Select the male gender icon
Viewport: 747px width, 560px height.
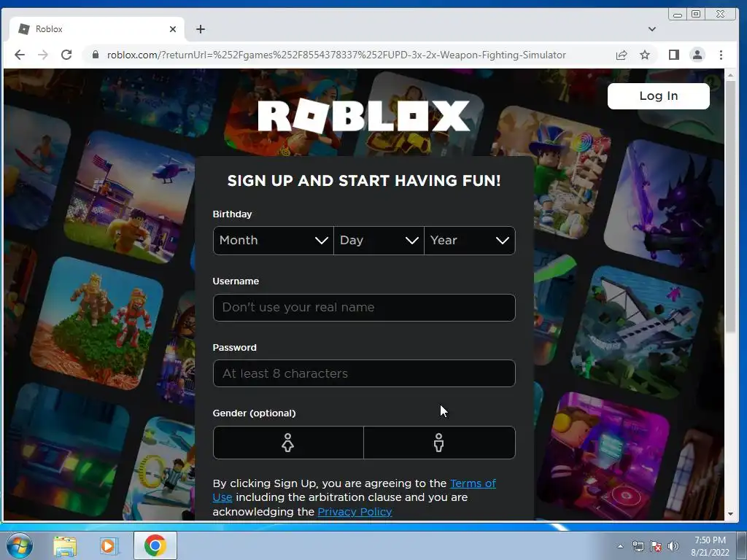click(x=439, y=443)
